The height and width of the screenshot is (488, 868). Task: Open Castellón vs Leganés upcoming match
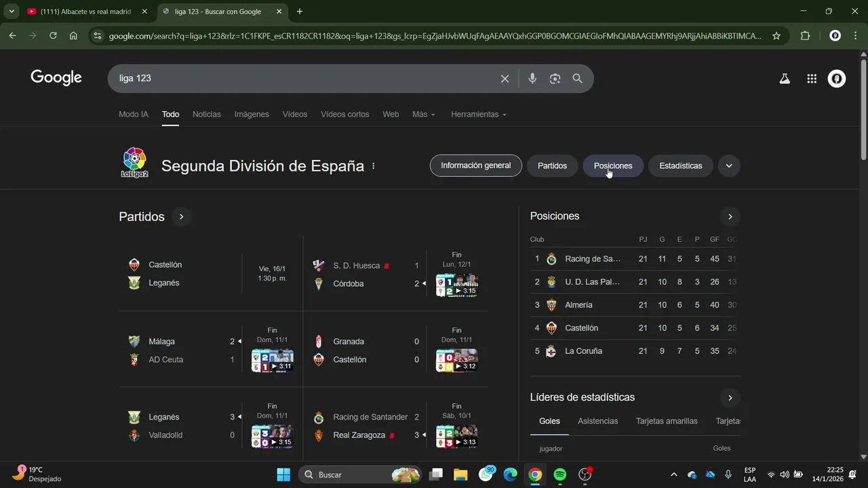click(x=211, y=274)
